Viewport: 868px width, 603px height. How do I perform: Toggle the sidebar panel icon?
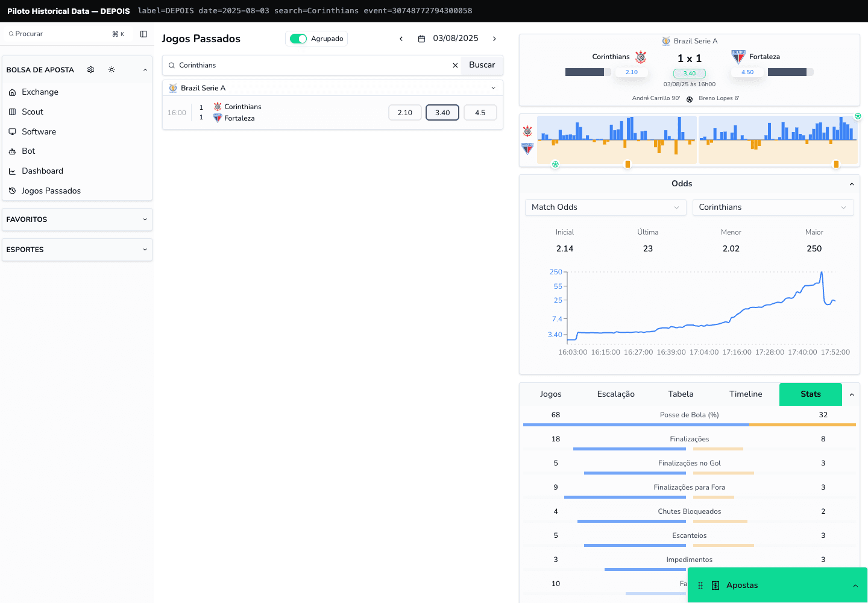[x=143, y=34]
